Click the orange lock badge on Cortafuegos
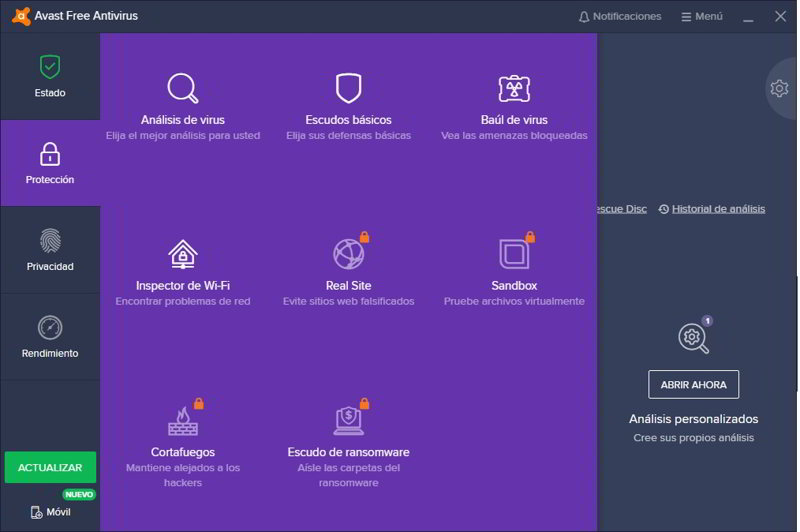 click(x=198, y=403)
